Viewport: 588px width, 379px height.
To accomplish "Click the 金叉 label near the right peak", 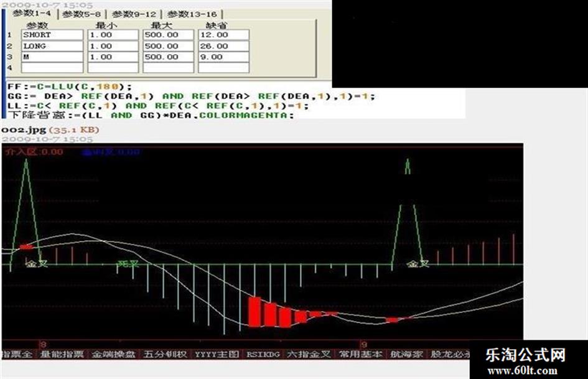I will pos(418,264).
